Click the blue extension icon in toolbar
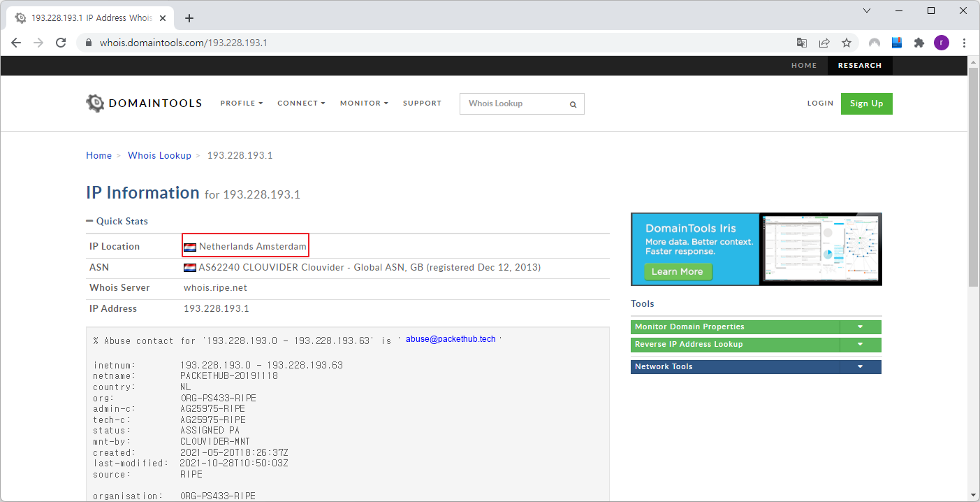This screenshot has width=980, height=502. 897,43
